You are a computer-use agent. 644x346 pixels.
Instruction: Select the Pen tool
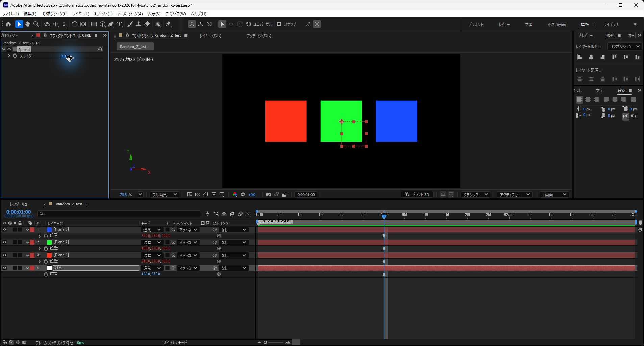click(x=111, y=24)
